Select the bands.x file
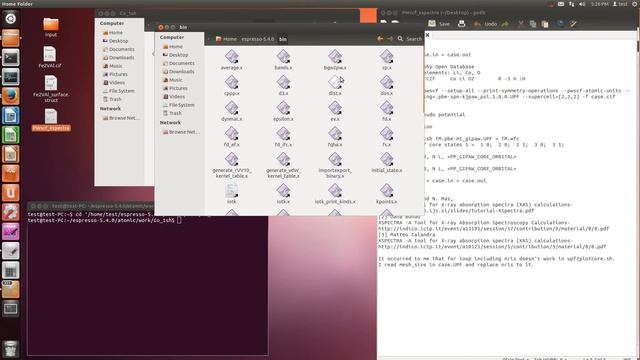Image resolution: width=640 pixels, height=360 pixels. pyautogui.click(x=283, y=60)
